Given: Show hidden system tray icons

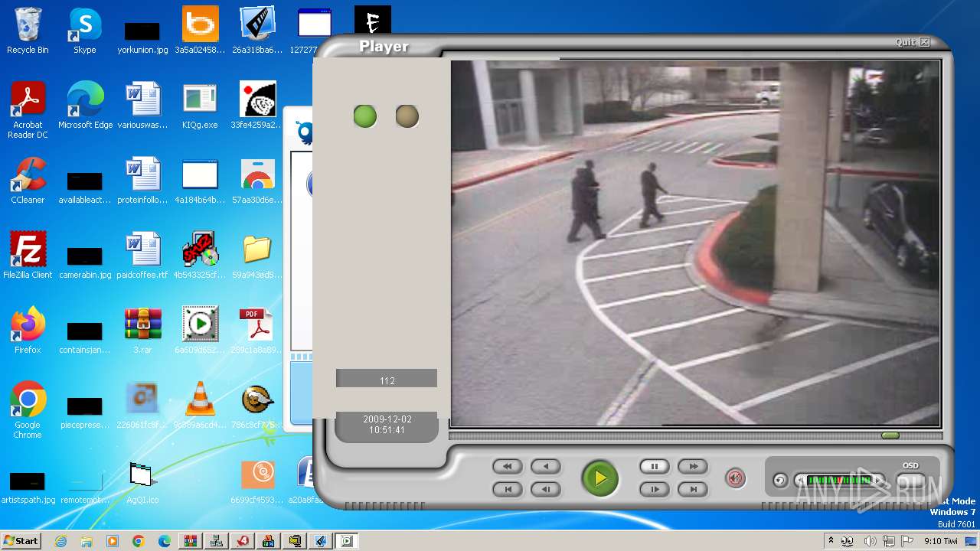Looking at the screenshot, I should coord(831,541).
